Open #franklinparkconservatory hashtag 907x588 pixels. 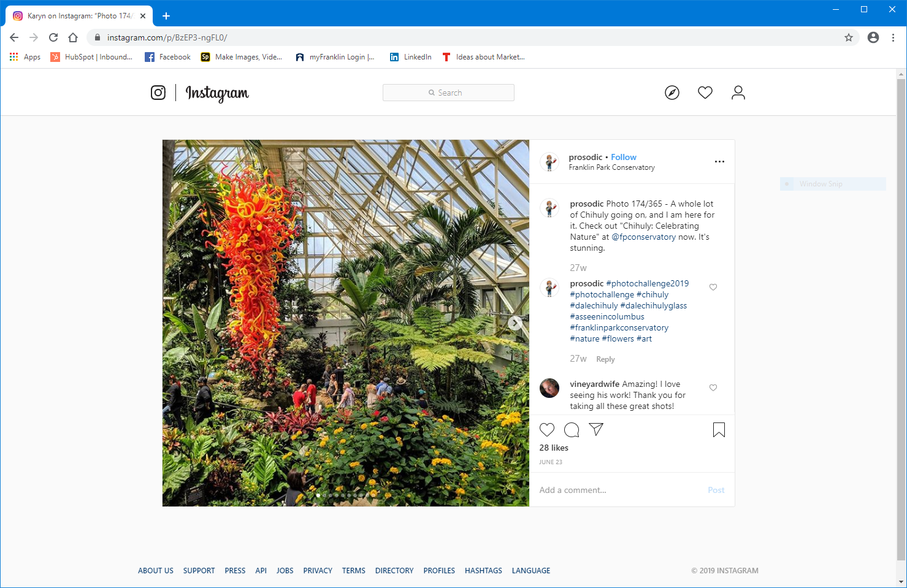(x=619, y=327)
